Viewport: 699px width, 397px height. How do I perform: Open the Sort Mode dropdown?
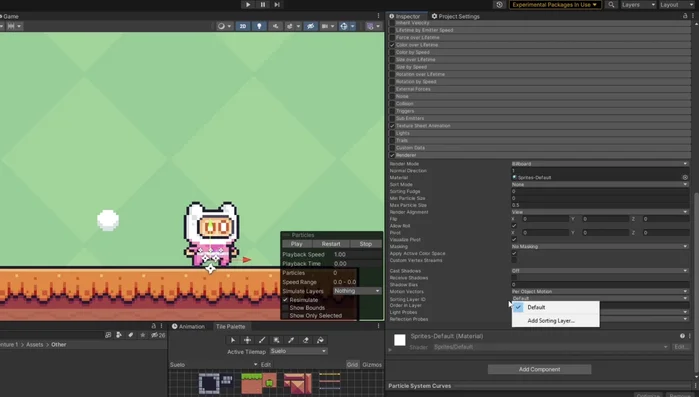pyautogui.click(x=600, y=184)
